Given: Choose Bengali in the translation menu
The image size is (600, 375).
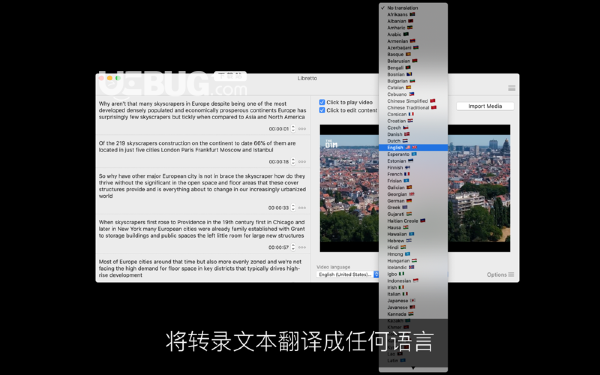Looking at the screenshot, I should (x=413, y=68).
